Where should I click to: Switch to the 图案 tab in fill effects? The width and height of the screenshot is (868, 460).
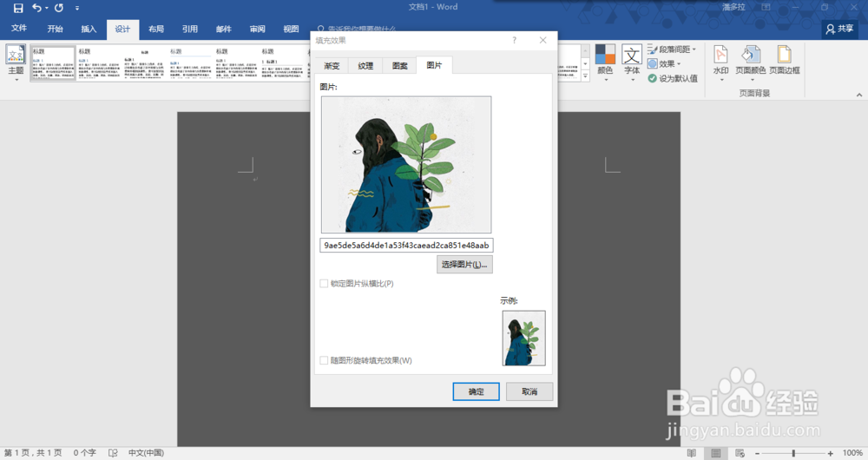pyautogui.click(x=399, y=65)
